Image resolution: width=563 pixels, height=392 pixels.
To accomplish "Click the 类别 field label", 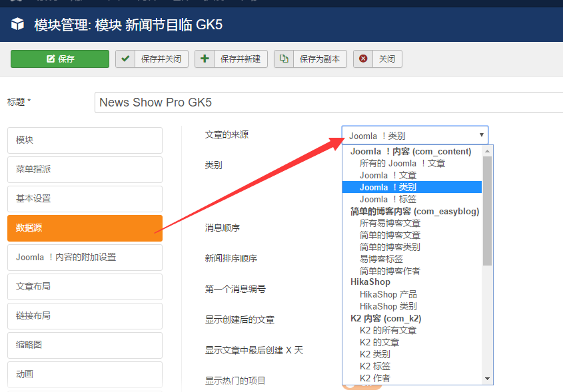I will coord(214,165).
